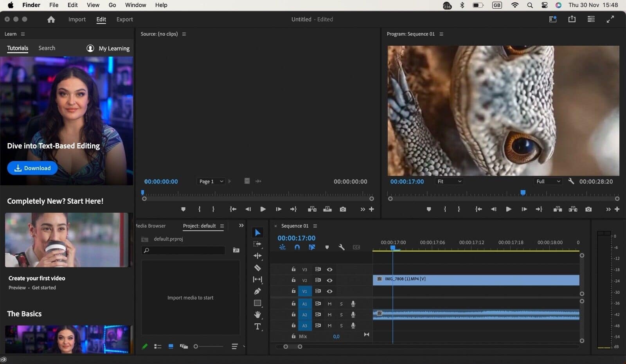
Task: Click new bin icon in Project panel
Action: (x=236, y=250)
